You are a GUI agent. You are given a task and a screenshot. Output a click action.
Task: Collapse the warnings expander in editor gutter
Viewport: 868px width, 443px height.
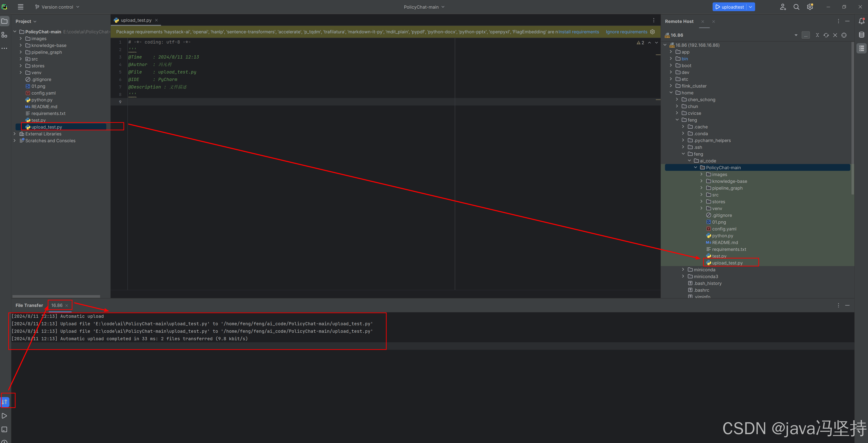tap(650, 43)
